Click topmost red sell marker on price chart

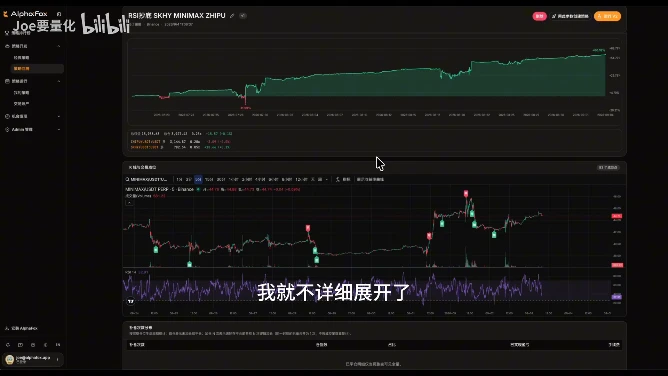tap(466, 194)
